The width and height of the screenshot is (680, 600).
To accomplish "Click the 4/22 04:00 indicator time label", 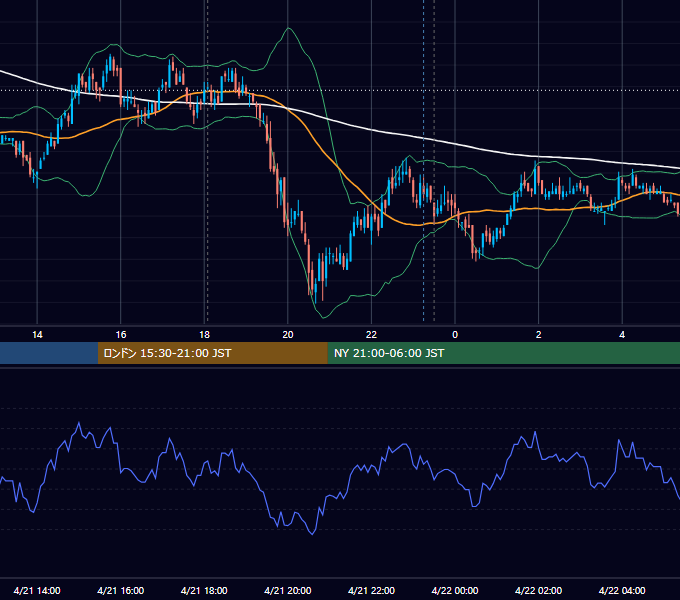I will (622, 590).
